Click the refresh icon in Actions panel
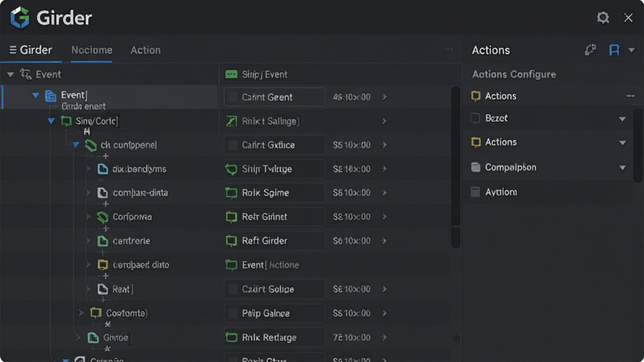 [590, 50]
